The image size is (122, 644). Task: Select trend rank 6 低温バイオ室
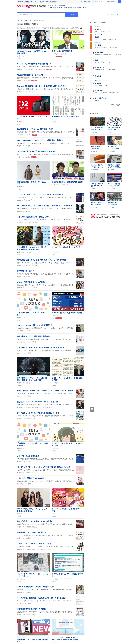(99, 68)
